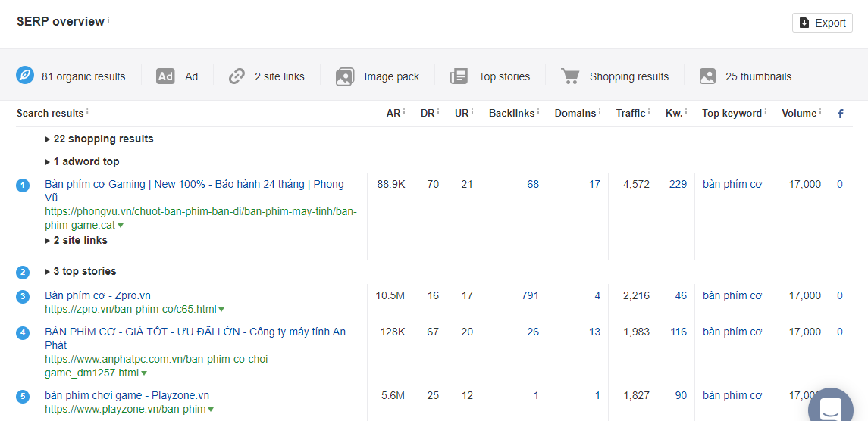
Task: Open BÀN PHÍM CƠ An Phát result
Action: pos(195,338)
